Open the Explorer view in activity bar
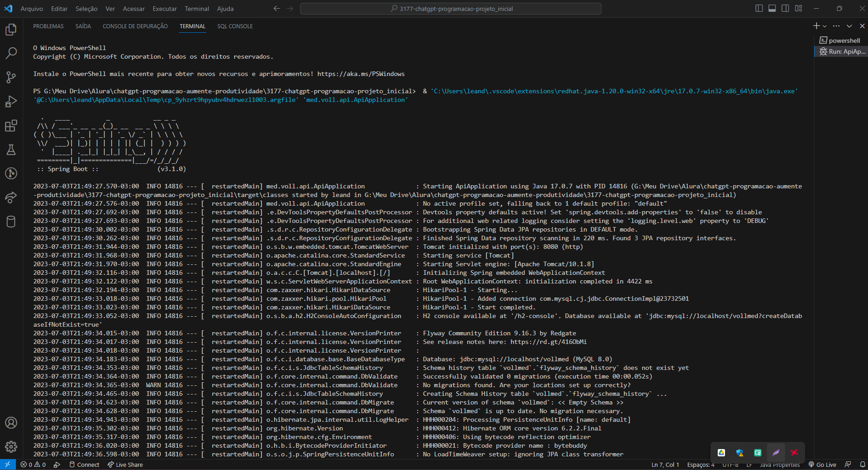 11,30
